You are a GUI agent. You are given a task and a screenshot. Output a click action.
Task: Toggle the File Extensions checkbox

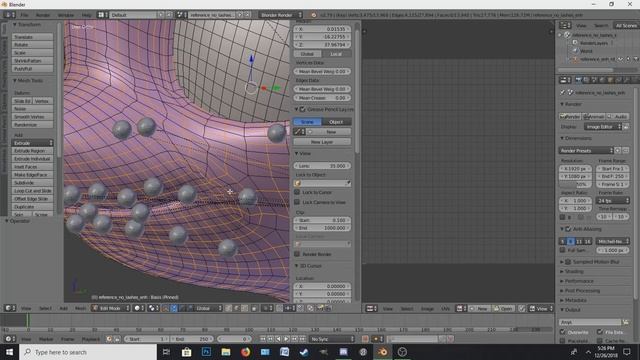pyautogui.click(x=600, y=332)
